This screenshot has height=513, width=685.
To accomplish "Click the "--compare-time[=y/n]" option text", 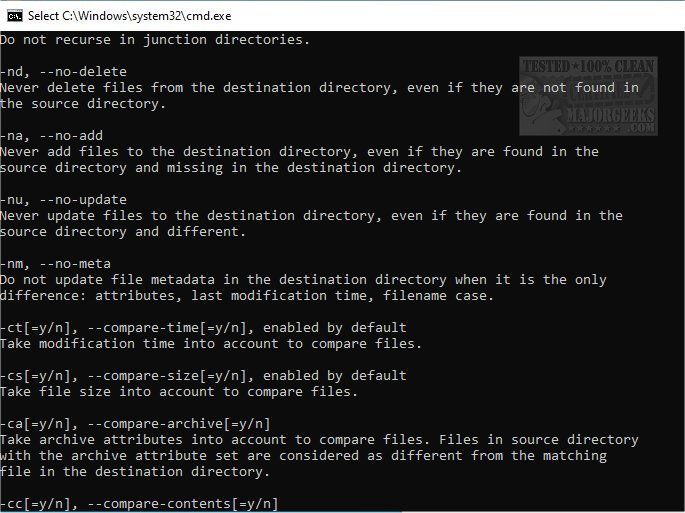I will [166, 327].
